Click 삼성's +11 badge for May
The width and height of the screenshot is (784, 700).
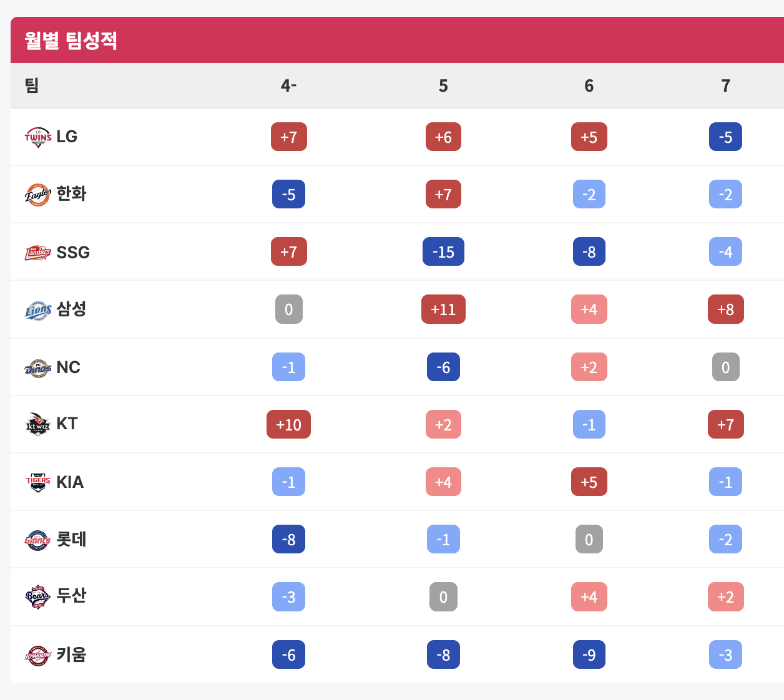tap(443, 309)
